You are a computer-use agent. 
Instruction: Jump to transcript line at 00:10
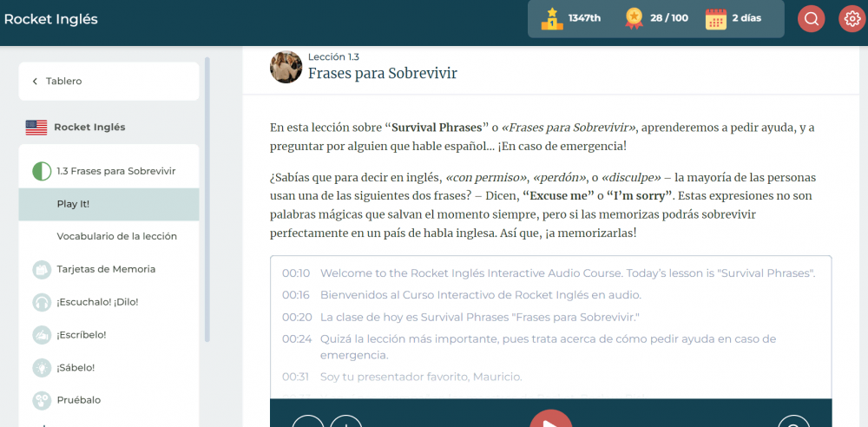point(296,273)
